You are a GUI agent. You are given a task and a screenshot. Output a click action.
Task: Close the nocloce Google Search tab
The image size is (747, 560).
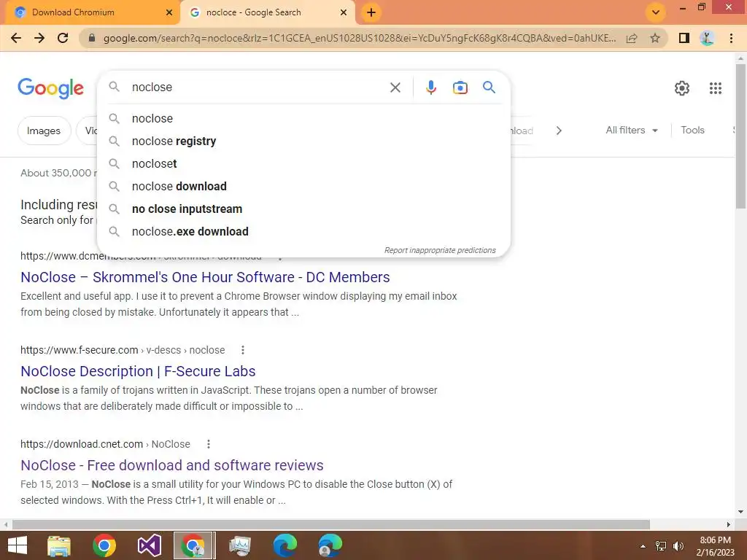pos(344,12)
